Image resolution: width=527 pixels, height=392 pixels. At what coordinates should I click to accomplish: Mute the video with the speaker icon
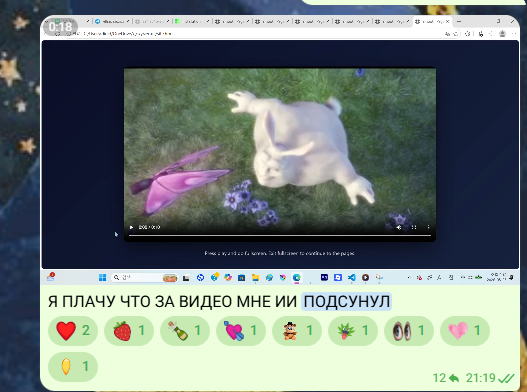click(x=399, y=227)
